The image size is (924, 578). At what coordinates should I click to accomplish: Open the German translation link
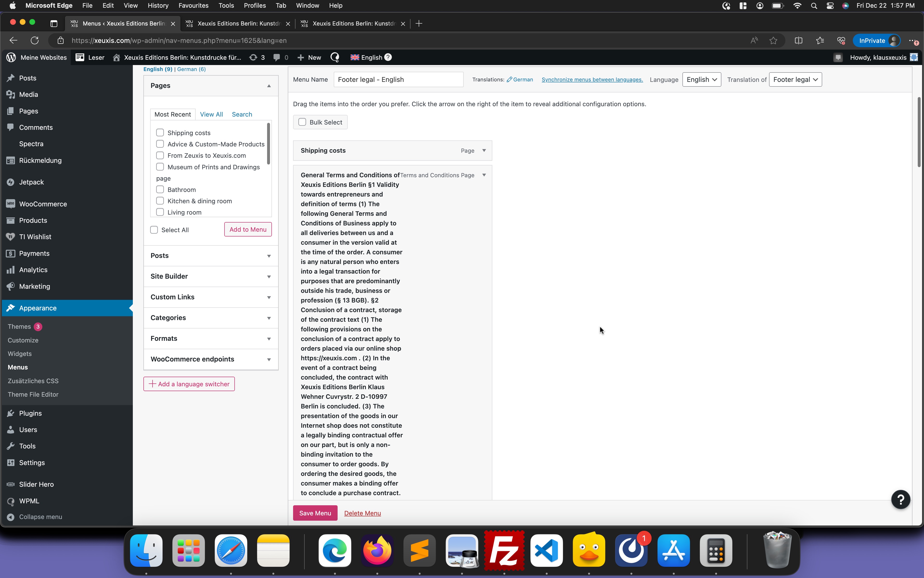[x=520, y=79]
